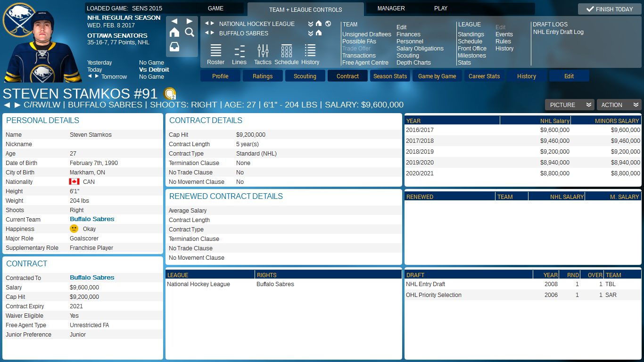Switch to next team beside Buffalo Sabres
Viewport: 644px width, 362px height.
213,33
